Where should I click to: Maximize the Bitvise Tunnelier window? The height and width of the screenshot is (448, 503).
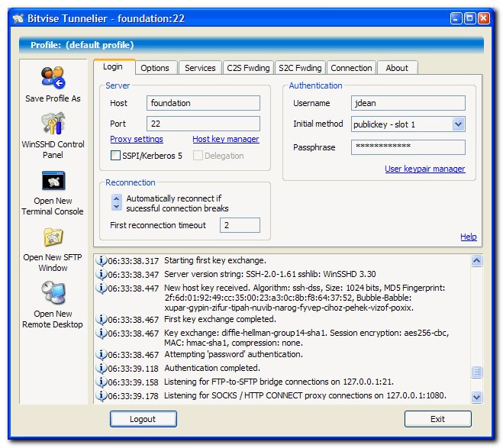[470, 18]
